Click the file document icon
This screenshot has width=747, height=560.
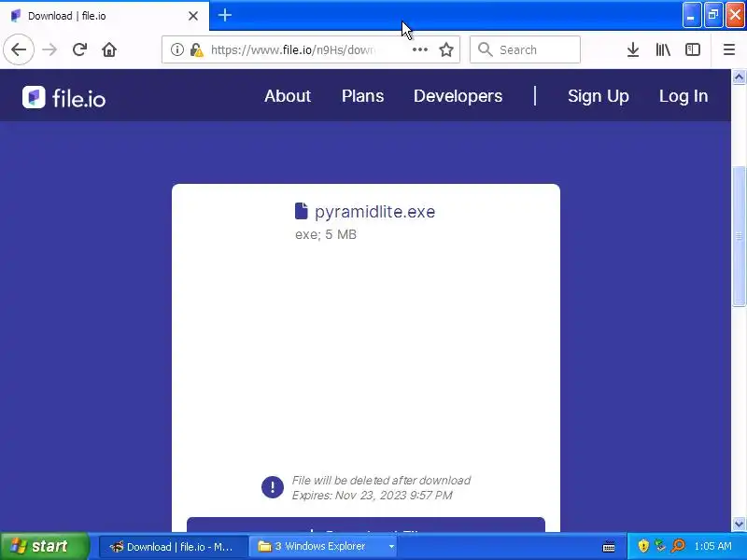click(x=301, y=211)
